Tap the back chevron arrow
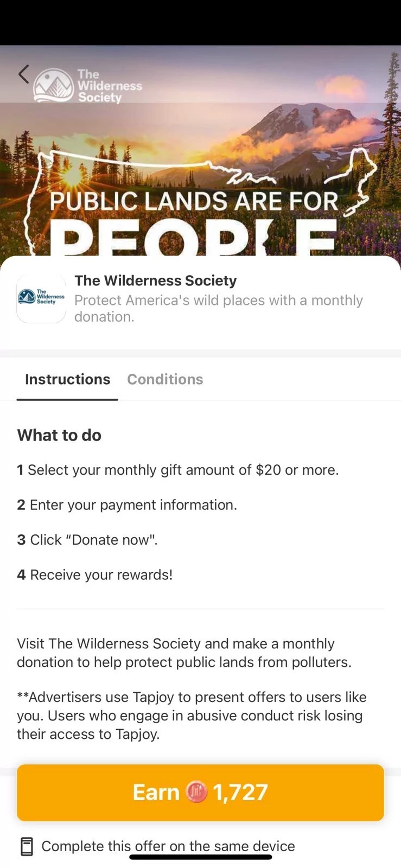Viewport: 401px width, 868px height. pos(23,74)
